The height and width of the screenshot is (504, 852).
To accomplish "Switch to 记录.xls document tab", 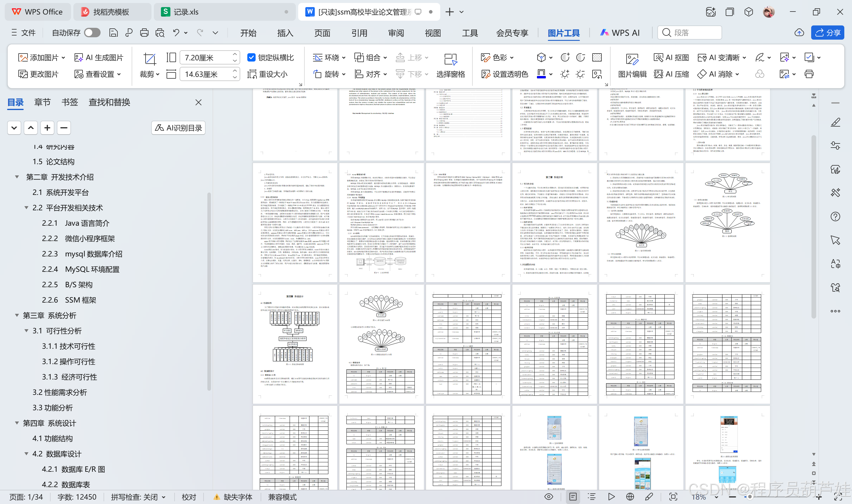I will pyautogui.click(x=225, y=12).
